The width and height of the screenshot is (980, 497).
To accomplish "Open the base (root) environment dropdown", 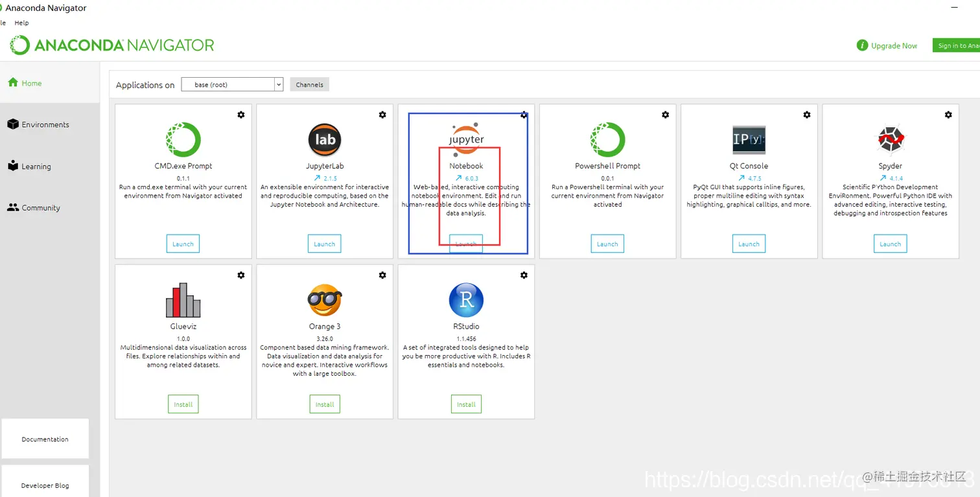I will [232, 84].
